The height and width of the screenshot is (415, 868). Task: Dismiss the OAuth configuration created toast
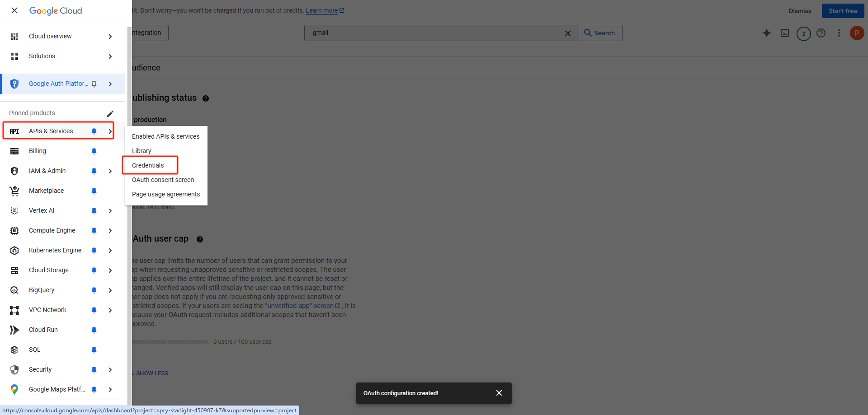point(499,393)
